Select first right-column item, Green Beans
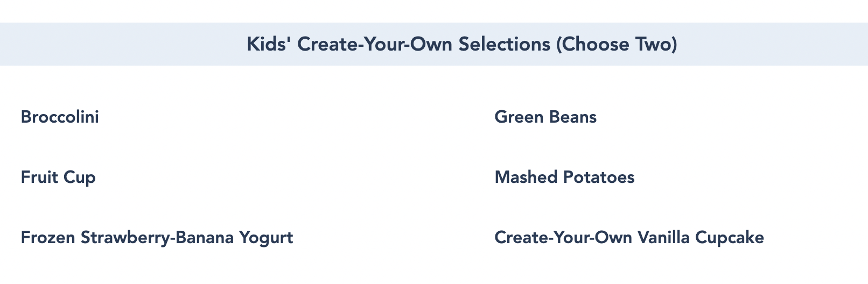 click(545, 117)
